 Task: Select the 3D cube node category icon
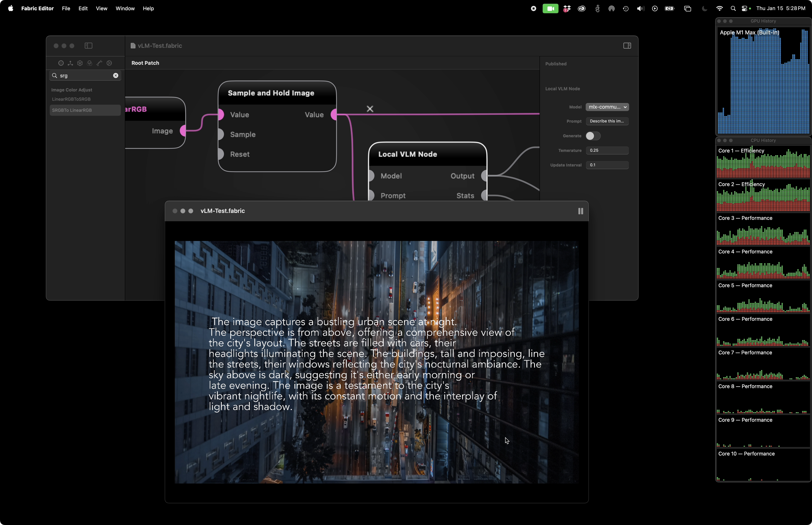[x=80, y=63]
